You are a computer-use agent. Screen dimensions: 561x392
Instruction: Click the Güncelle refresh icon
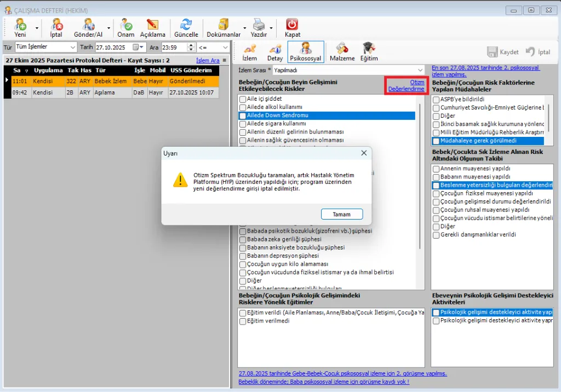click(186, 28)
